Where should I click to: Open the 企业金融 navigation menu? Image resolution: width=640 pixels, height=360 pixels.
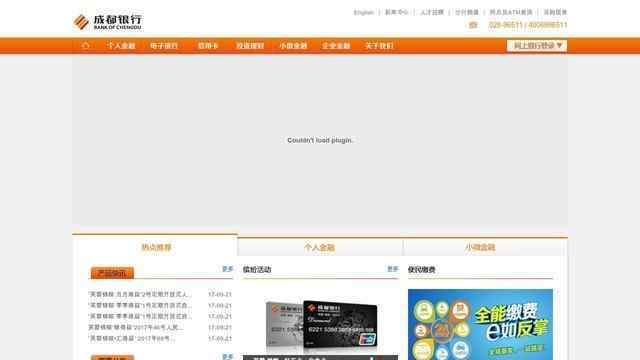tap(336, 46)
